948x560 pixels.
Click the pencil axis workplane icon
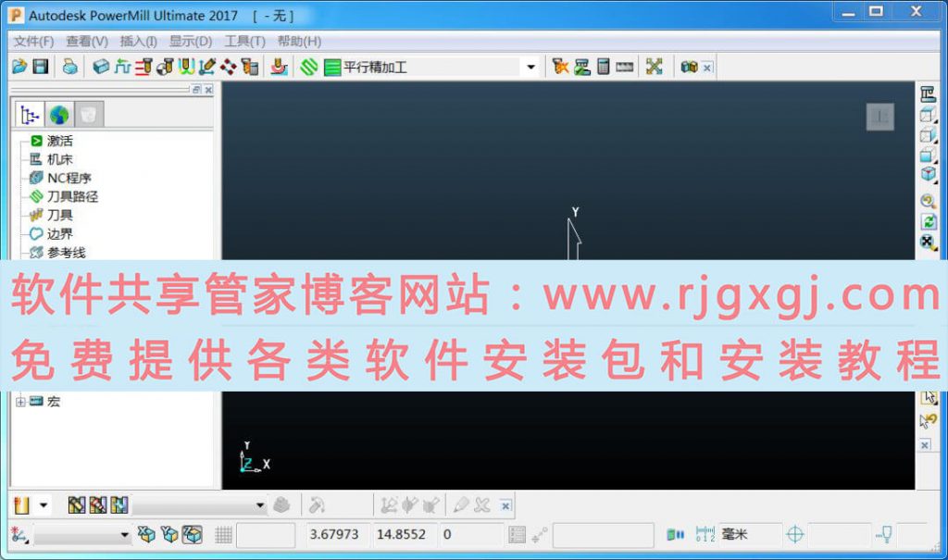(206, 67)
